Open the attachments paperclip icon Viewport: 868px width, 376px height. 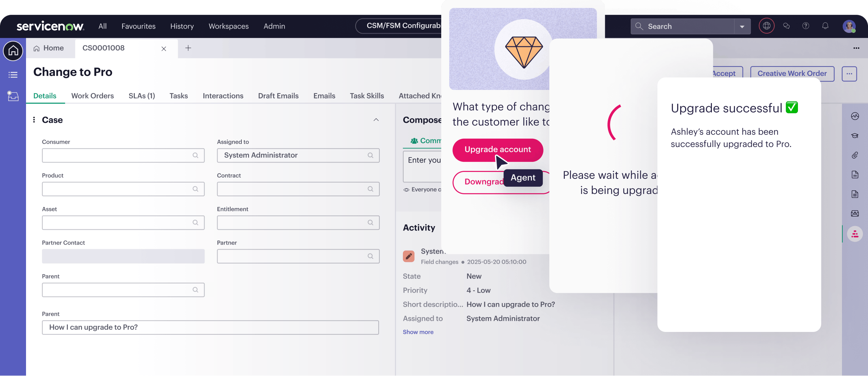pyautogui.click(x=855, y=155)
